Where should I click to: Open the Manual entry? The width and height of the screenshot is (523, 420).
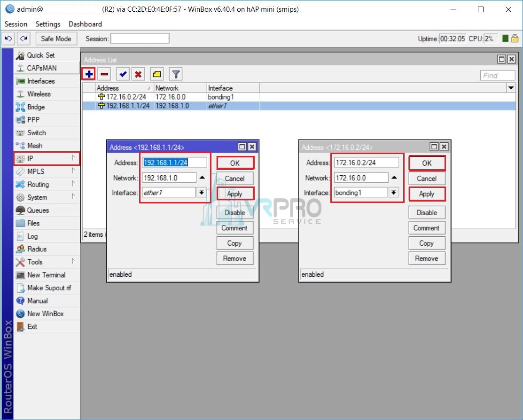pos(47,301)
